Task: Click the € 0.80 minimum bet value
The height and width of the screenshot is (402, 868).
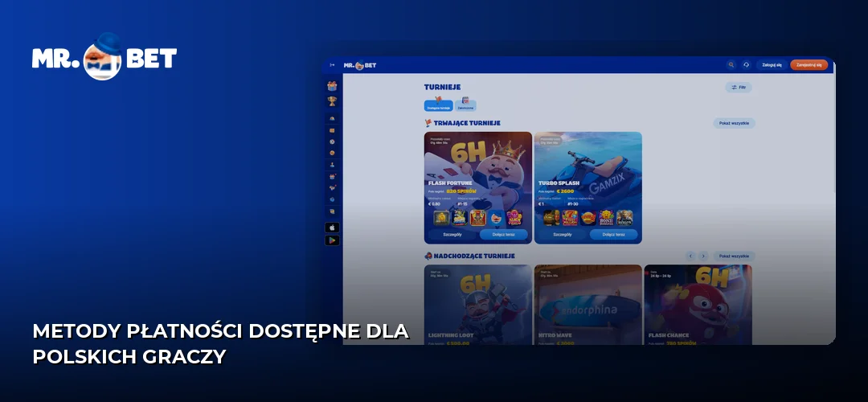Action: coord(435,203)
